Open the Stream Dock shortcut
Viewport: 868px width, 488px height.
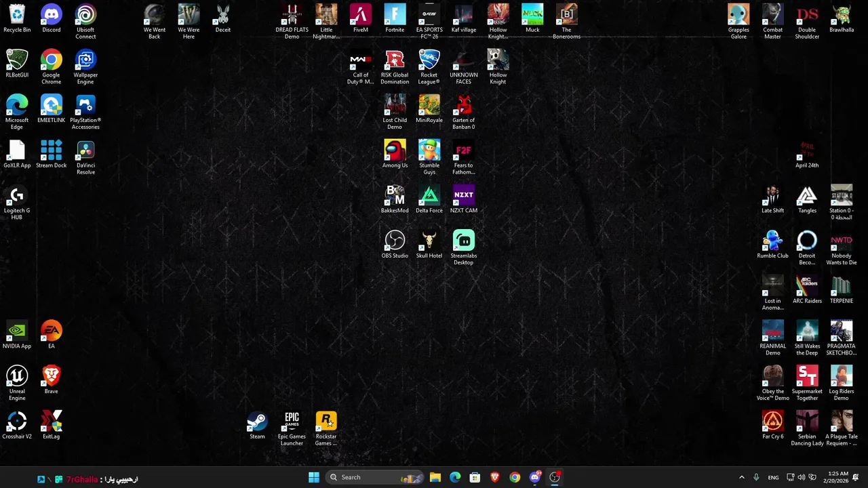coord(52,155)
